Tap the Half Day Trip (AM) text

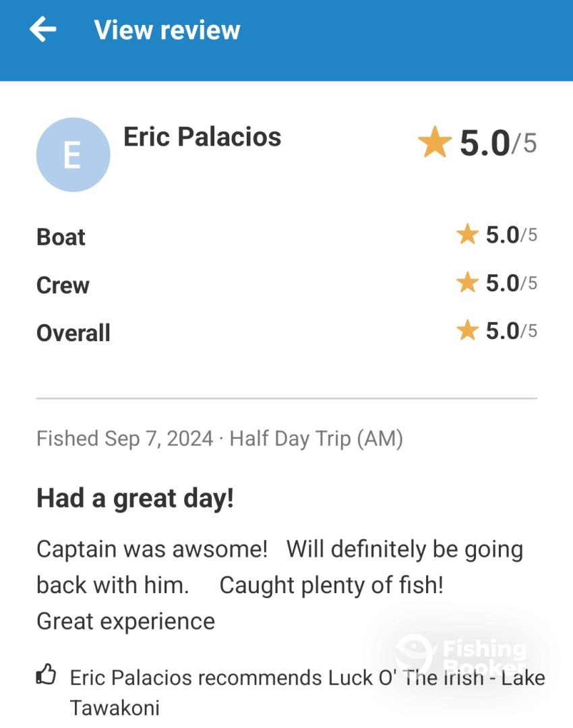click(x=316, y=439)
